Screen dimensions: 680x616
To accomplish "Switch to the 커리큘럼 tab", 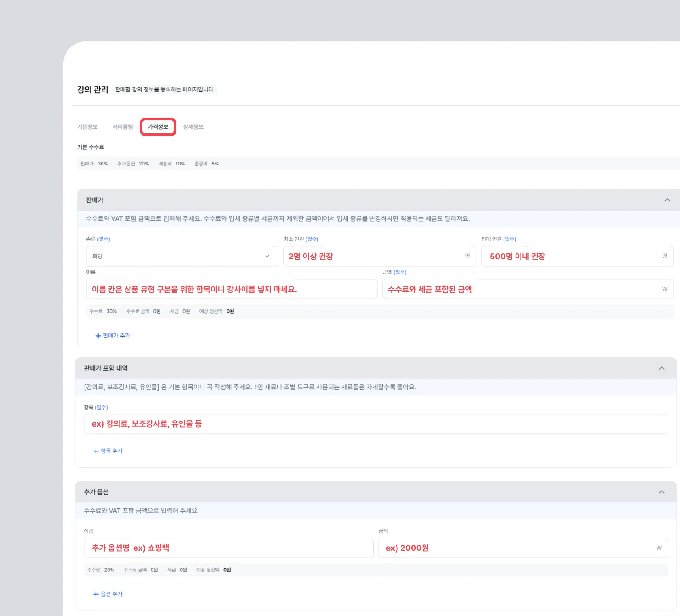I will (x=123, y=127).
